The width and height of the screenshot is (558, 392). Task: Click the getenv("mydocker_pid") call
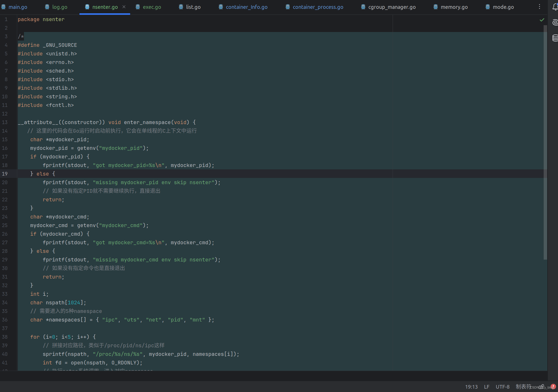tap(111, 148)
